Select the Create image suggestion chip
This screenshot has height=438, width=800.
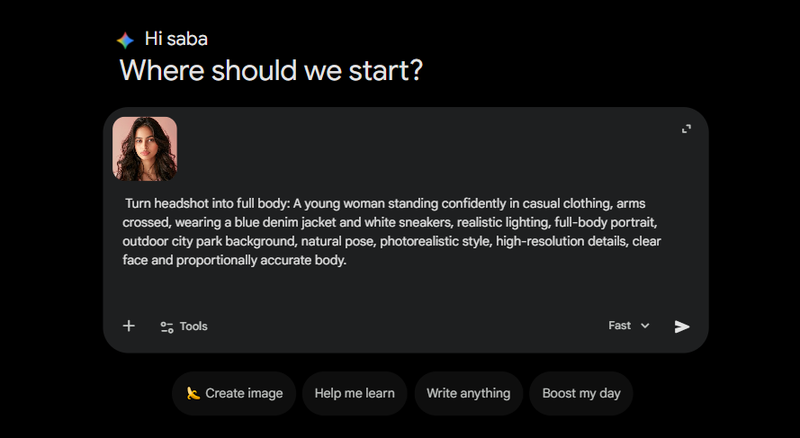point(234,393)
